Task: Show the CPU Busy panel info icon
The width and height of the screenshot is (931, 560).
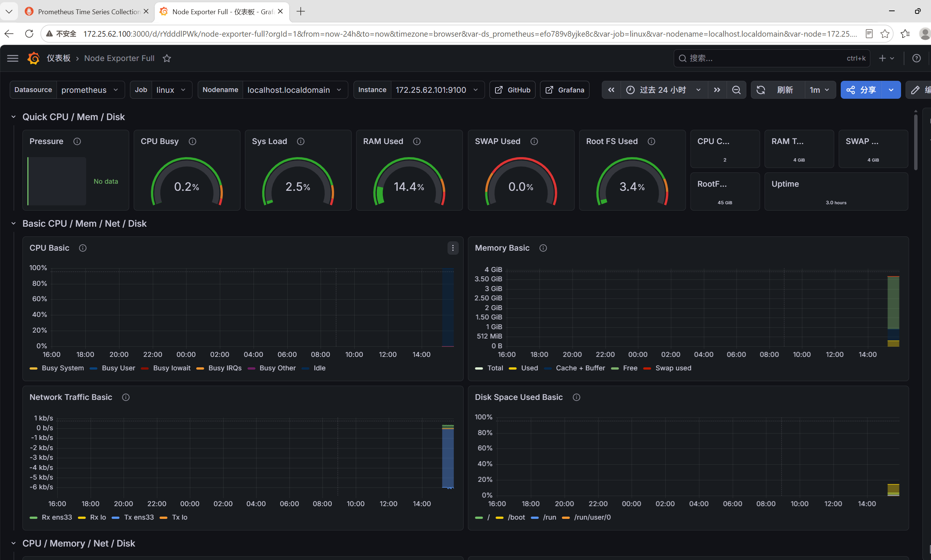Action: tap(192, 141)
